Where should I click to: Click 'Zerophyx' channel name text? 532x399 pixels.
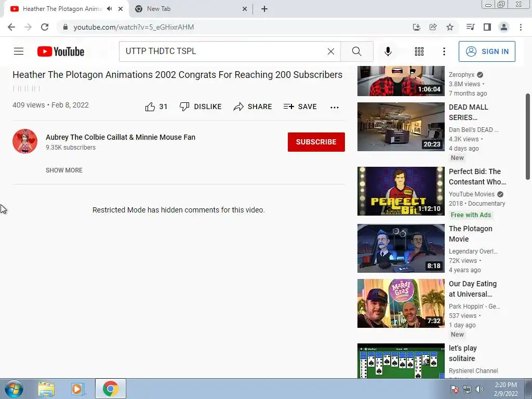461,75
